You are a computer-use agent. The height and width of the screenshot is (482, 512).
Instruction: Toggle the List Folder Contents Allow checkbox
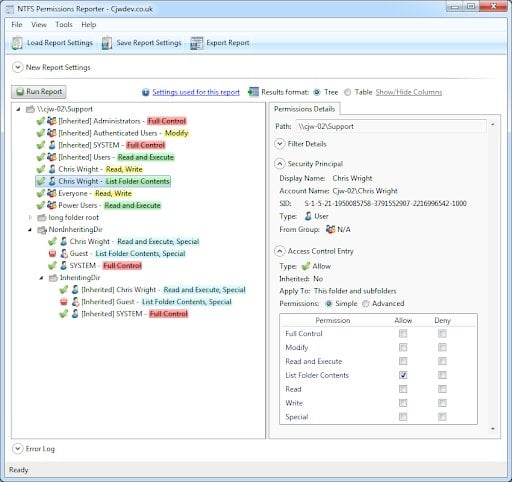403,375
